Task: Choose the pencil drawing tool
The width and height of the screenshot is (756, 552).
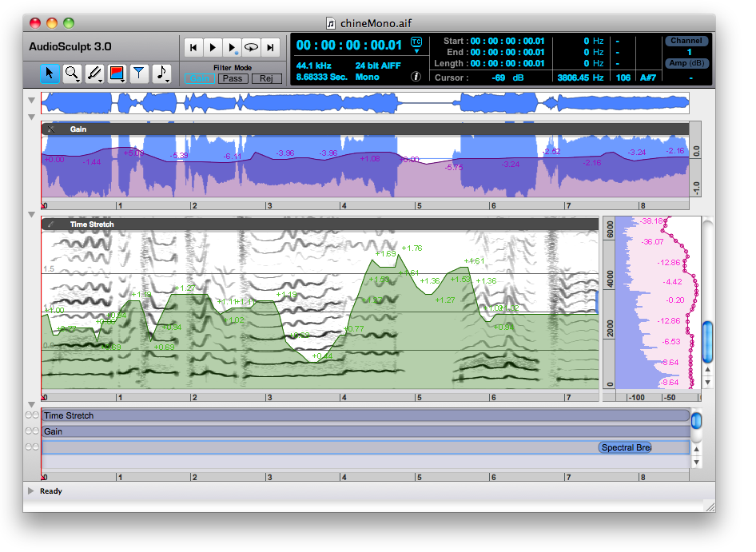Action: [x=94, y=73]
